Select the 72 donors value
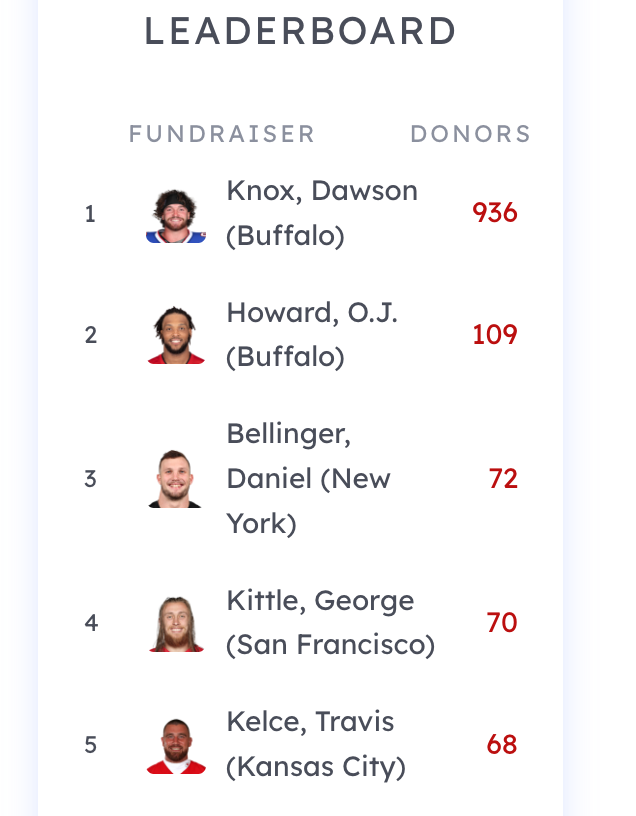 (x=503, y=479)
